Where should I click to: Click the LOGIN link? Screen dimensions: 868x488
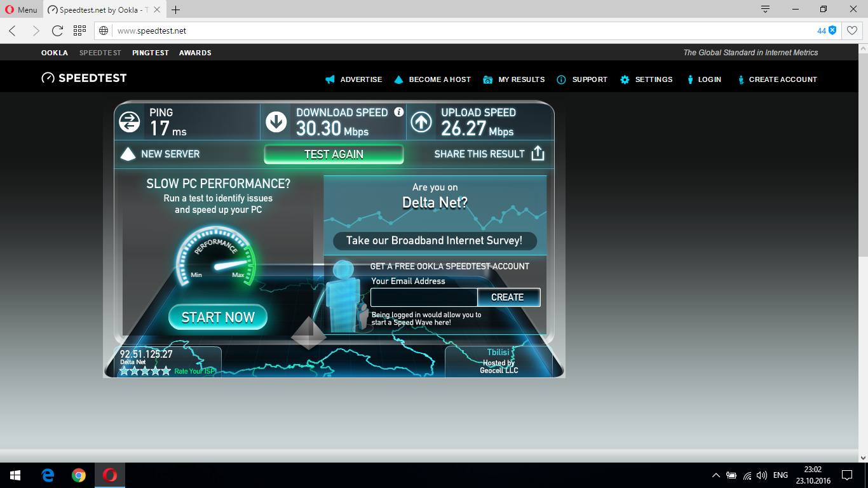coord(704,79)
